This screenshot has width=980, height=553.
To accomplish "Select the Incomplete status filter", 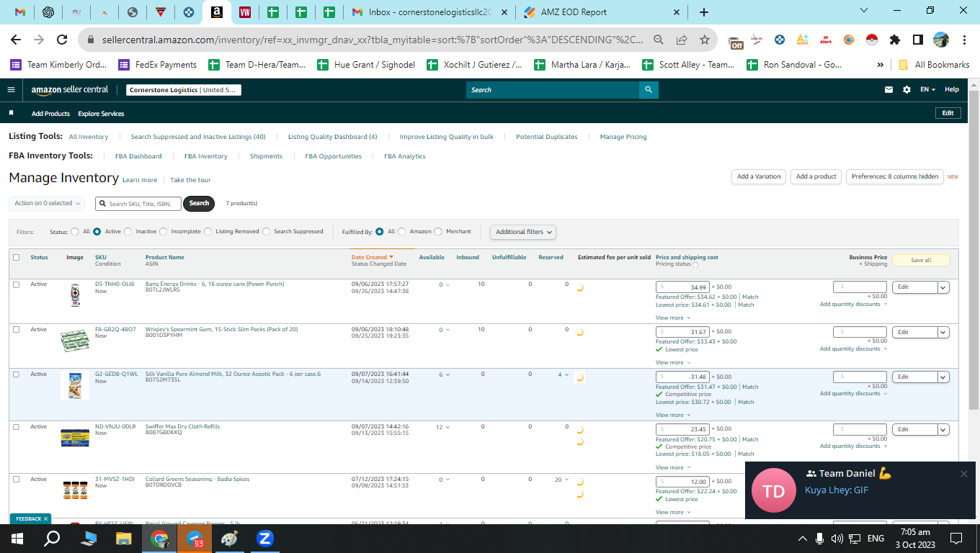I will tap(164, 232).
